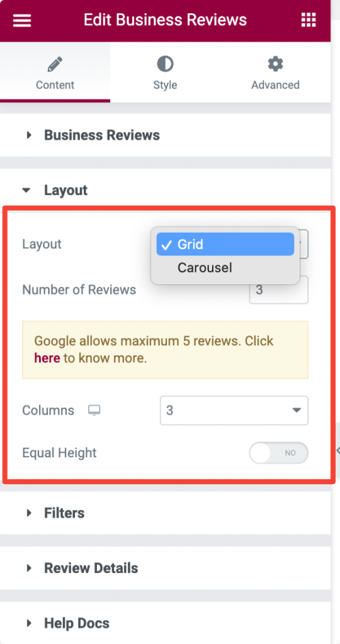340x644 pixels.
Task: Open the widgets grid icon
Action: 309,19
